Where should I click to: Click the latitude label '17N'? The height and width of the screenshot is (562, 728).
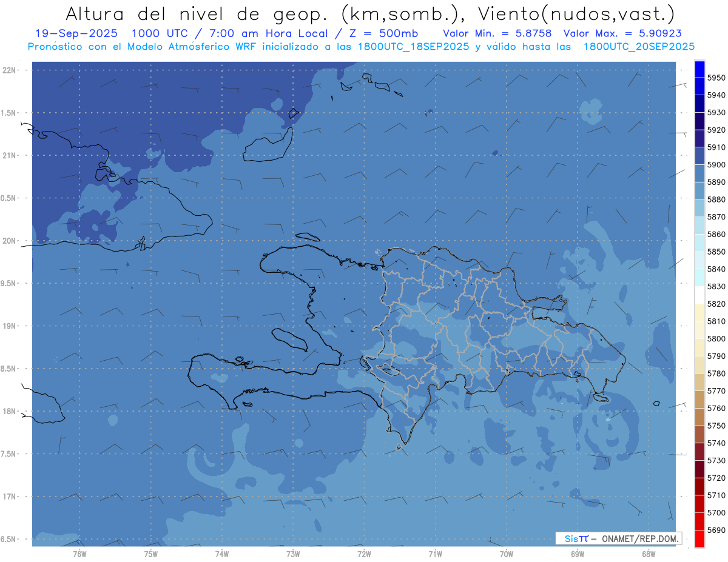click(10, 497)
